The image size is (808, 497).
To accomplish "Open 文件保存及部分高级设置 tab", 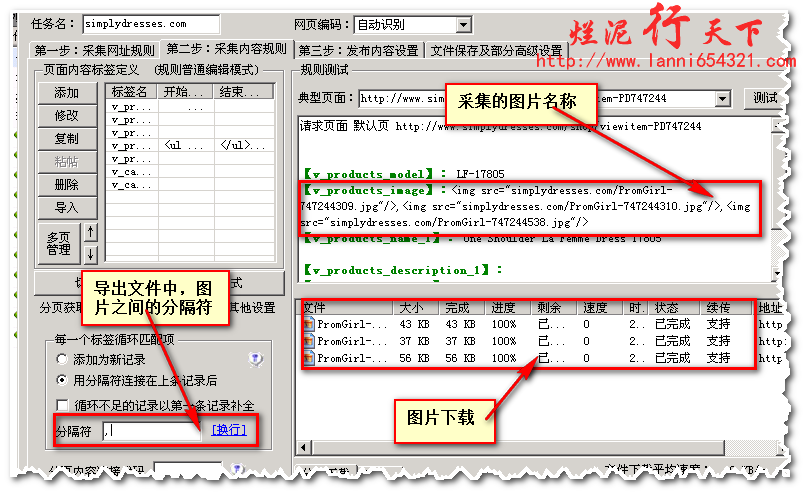I will (498, 50).
